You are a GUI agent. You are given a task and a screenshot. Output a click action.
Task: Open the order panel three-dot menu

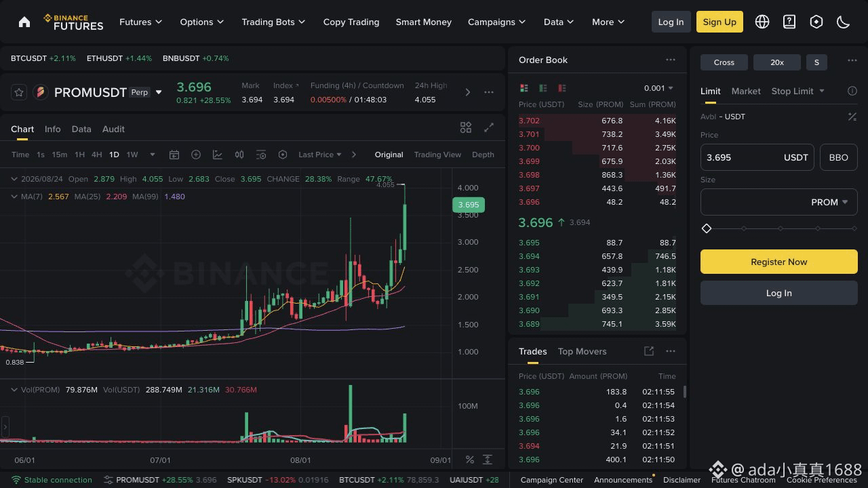(x=852, y=60)
